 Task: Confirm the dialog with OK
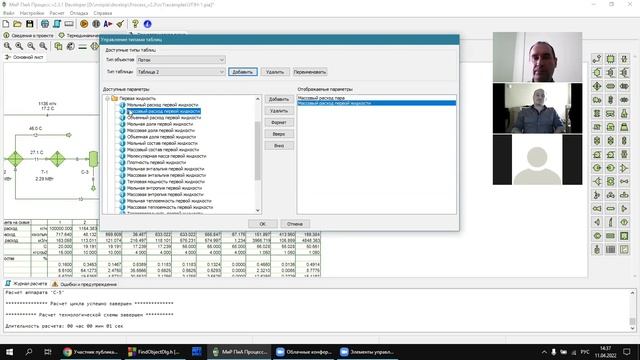[262, 224]
